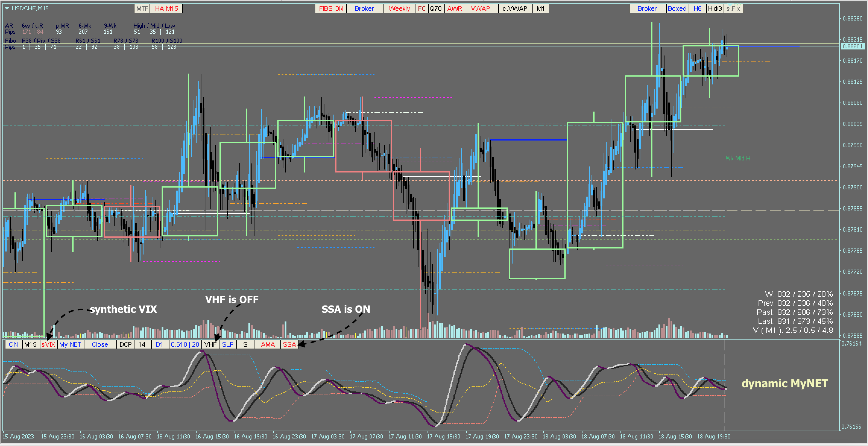Screen dimensions: 868x446
Task: Click the HA M15 button
Action: tap(166, 8)
